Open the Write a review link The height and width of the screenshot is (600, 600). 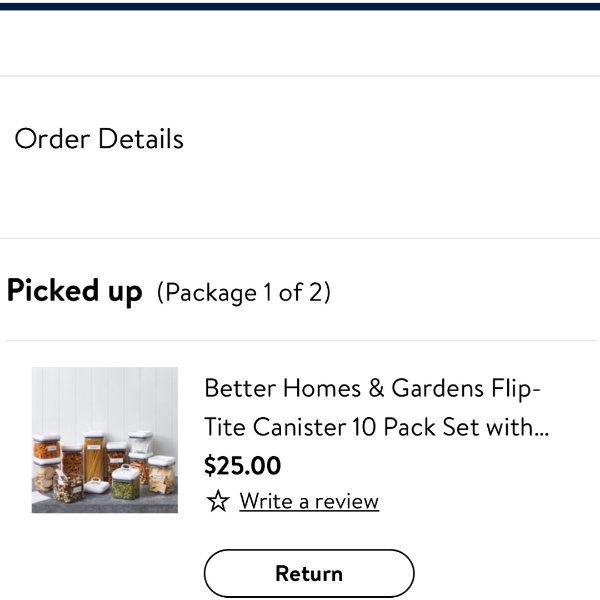(309, 501)
